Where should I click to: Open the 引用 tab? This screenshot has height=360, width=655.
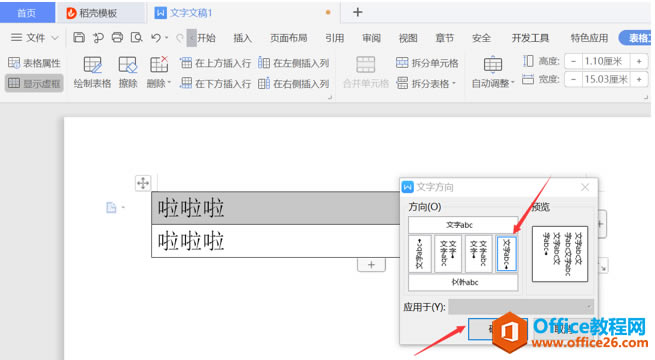pos(335,38)
